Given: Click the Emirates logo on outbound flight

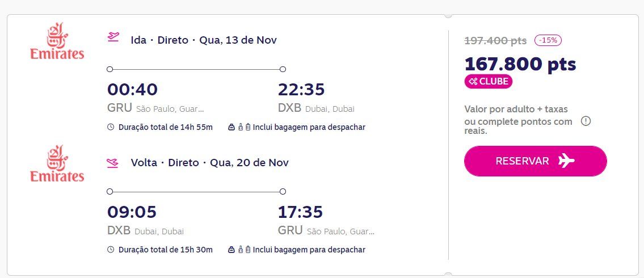Looking at the screenshot, I should 57,41.
